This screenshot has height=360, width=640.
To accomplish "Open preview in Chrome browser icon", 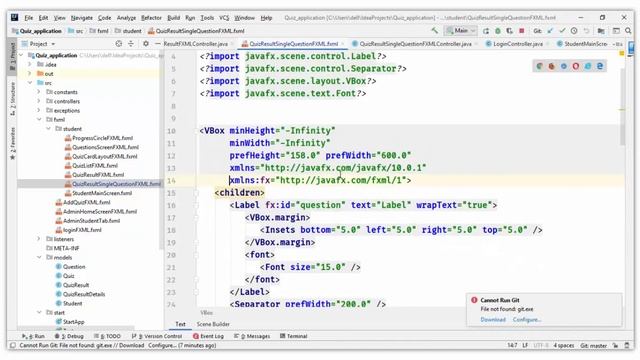I will point(540,66).
